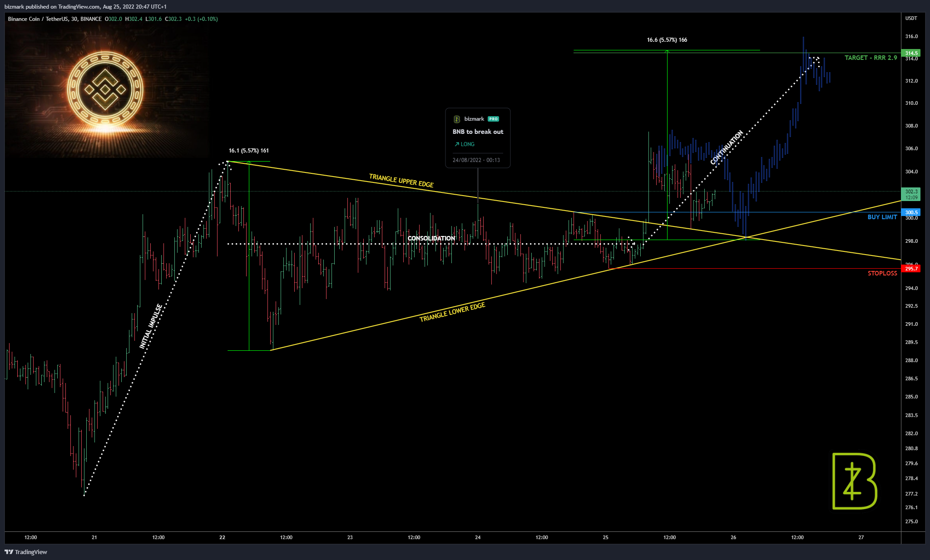This screenshot has height=560, width=930.
Task: Click the 'TARGET - RRR 2.9' label
Action: pos(871,58)
